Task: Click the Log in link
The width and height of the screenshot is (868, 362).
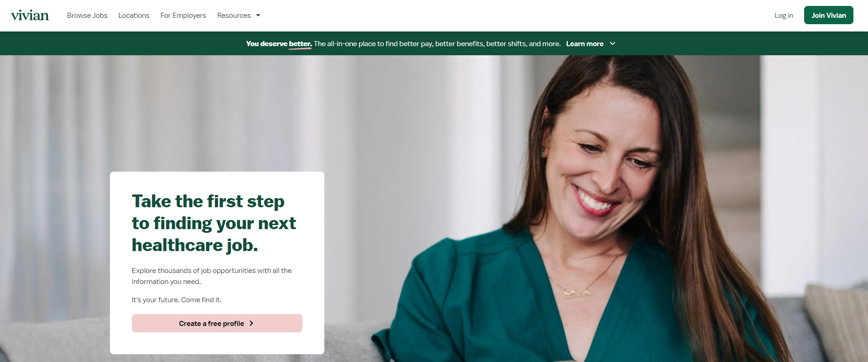Action: coord(784,16)
